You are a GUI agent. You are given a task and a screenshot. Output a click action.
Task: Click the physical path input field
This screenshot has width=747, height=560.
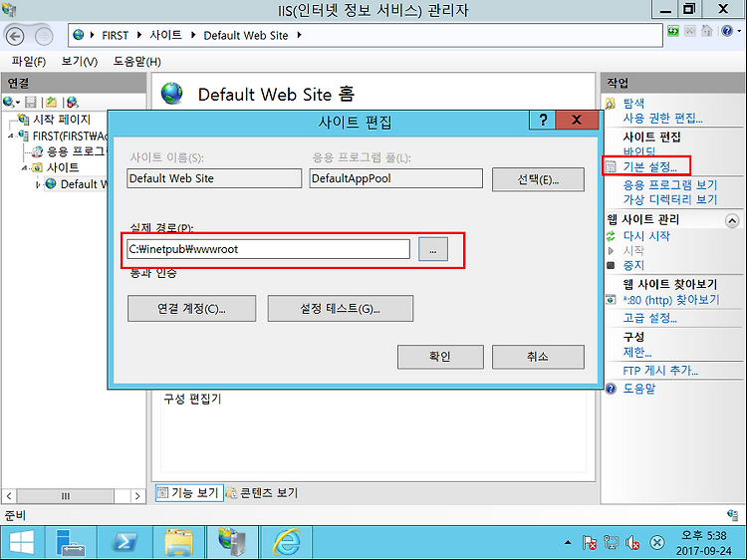point(268,249)
